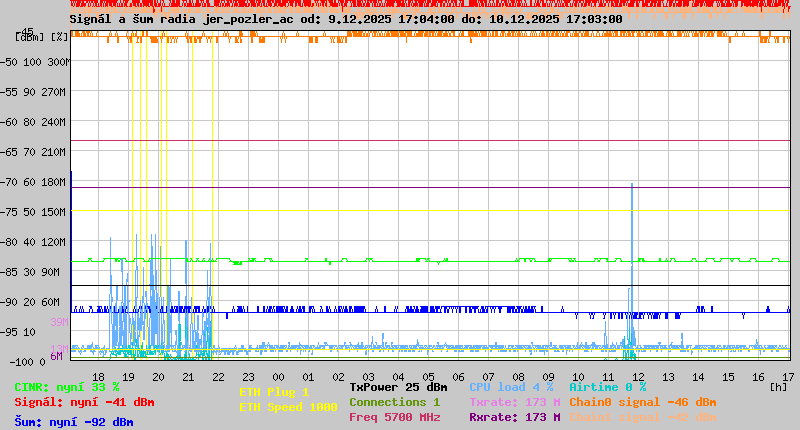This screenshot has width=800, height=430.
Task: Click the CPU load 4 % legend
Action: [x=511, y=387]
